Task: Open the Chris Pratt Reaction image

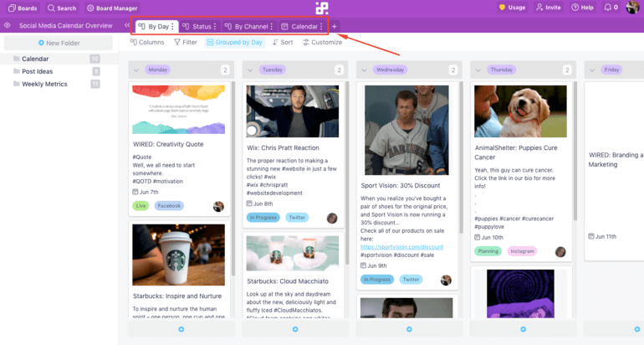Action: pos(293,111)
